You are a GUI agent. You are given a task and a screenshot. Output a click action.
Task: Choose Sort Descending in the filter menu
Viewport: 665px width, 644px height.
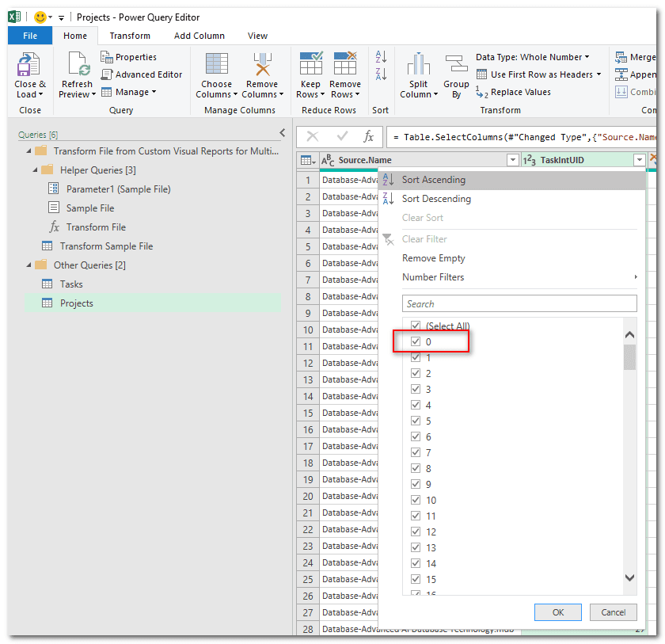pyautogui.click(x=512, y=199)
